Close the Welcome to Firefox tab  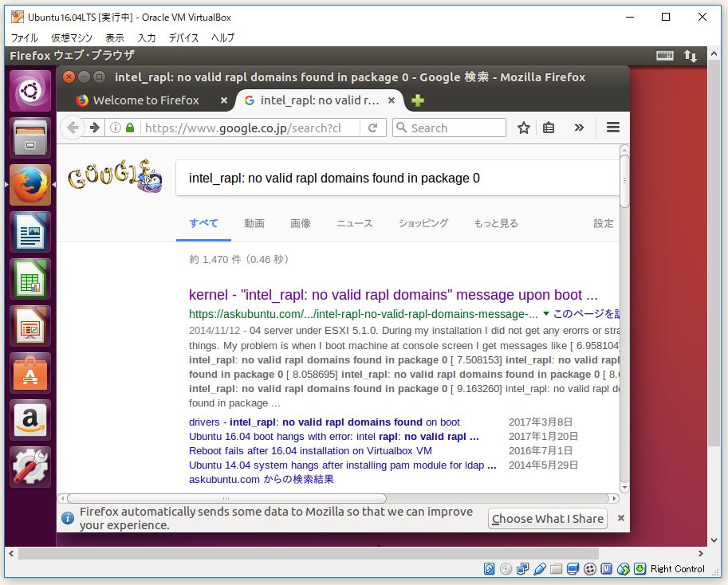(224, 100)
